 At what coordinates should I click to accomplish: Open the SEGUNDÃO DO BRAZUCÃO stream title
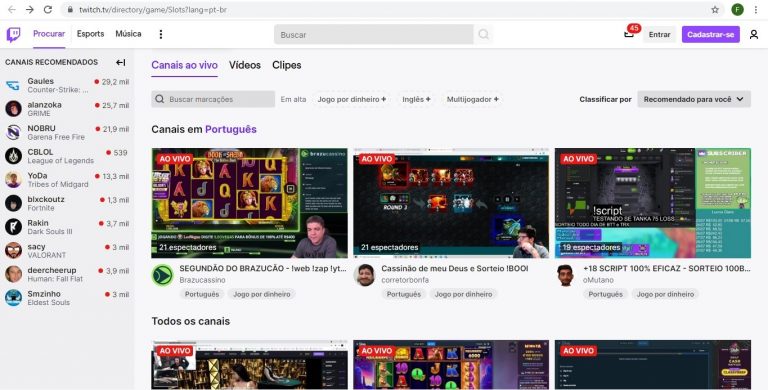(x=263, y=268)
